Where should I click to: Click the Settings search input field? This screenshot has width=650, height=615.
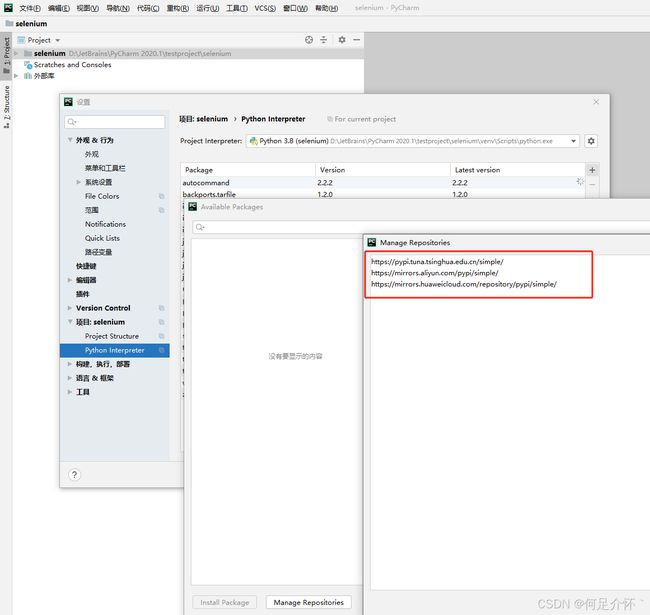[x=115, y=121]
